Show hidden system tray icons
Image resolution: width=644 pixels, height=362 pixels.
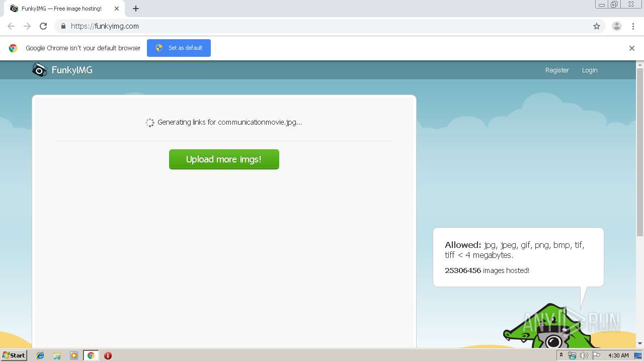(561, 355)
